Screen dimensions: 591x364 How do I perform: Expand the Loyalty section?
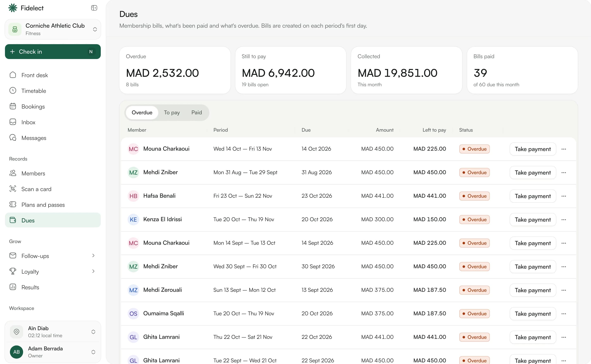(53, 271)
